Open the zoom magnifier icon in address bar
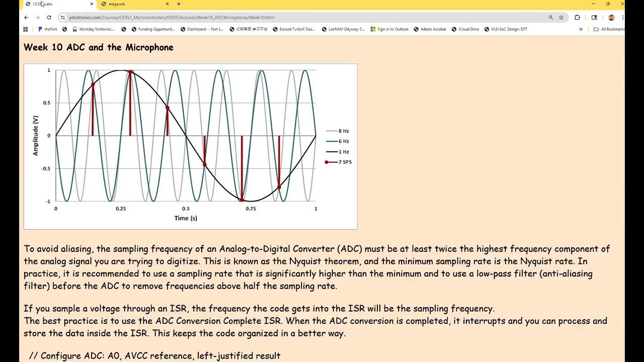 tap(550, 18)
